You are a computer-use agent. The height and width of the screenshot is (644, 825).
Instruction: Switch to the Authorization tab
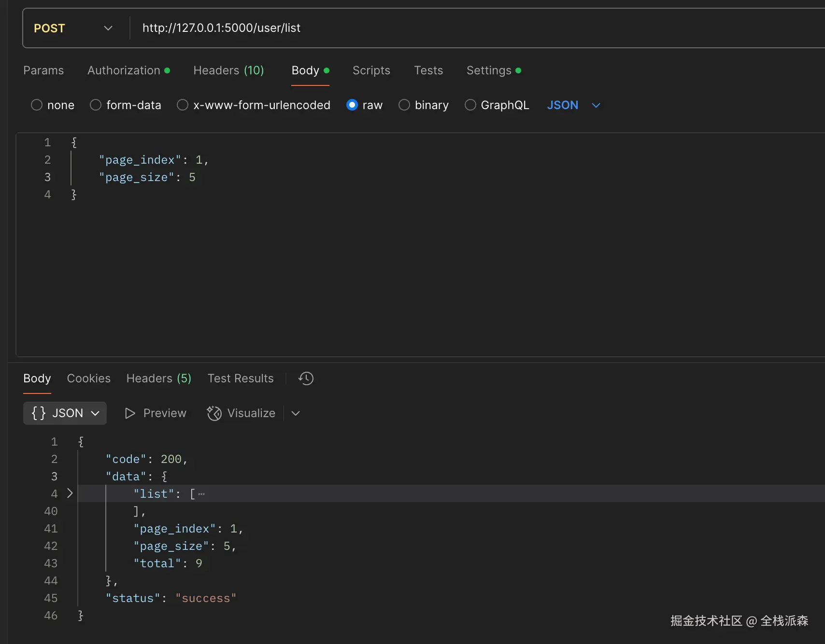tap(124, 70)
